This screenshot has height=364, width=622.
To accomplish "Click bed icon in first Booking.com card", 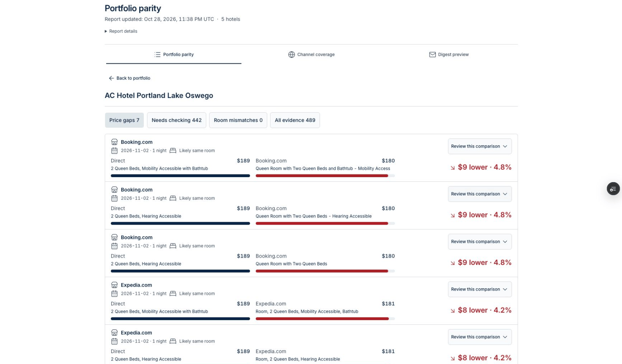I will [x=173, y=151].
